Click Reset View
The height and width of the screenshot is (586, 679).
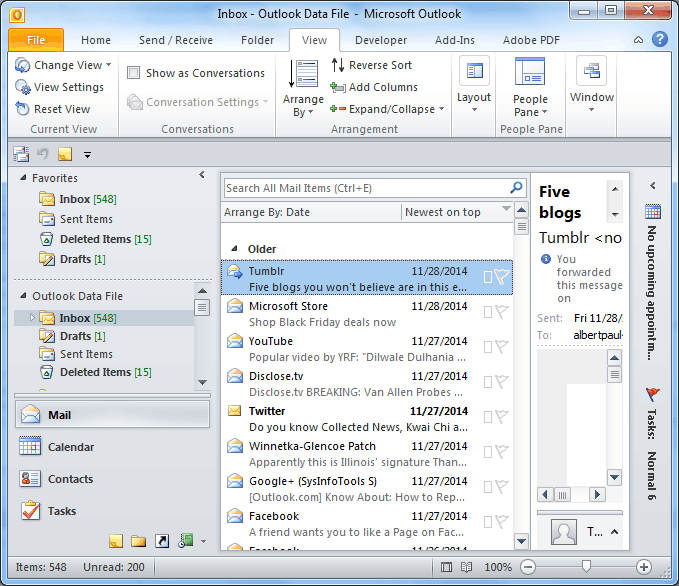click(x=53, y=109)
